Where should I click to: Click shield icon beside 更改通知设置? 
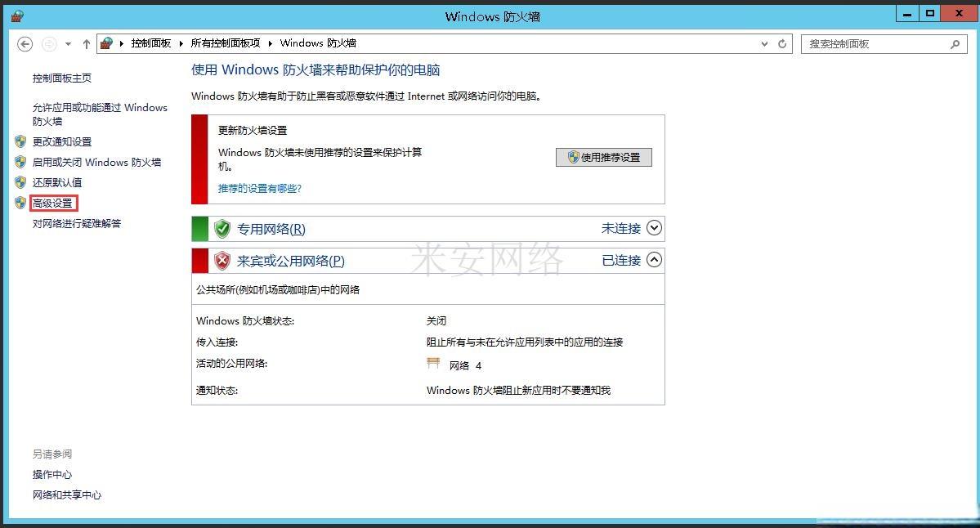[x=20, y=141]
